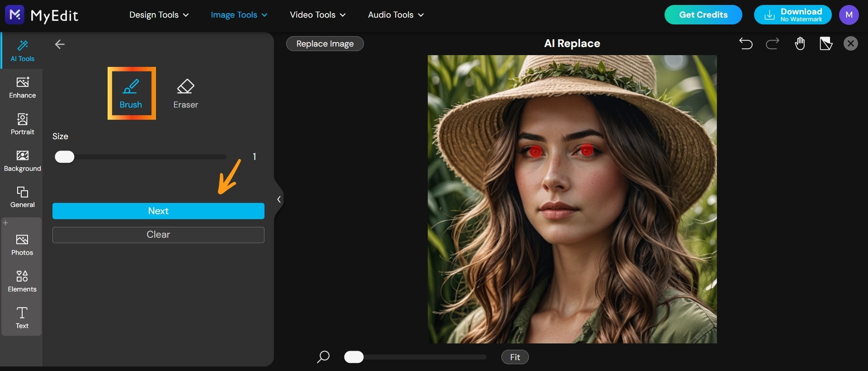Open the General tools
Viewport: 868px width, 371px height.
click(x=22, y=197)
